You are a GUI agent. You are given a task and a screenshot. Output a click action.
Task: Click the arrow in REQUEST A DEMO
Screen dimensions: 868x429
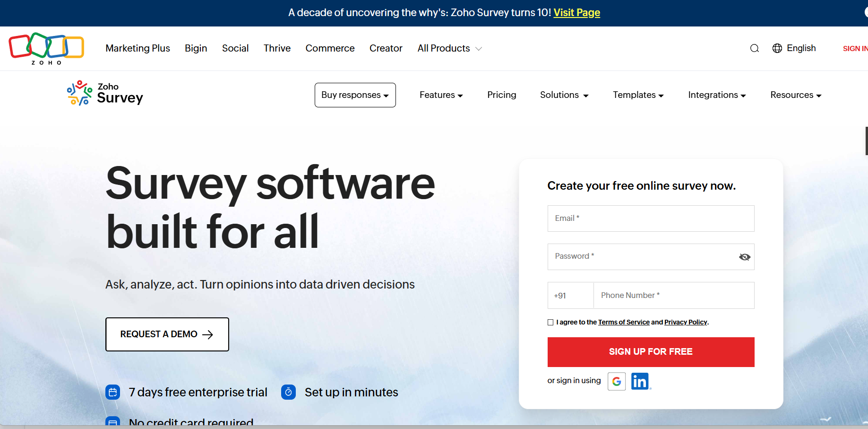tap(207, 334)
